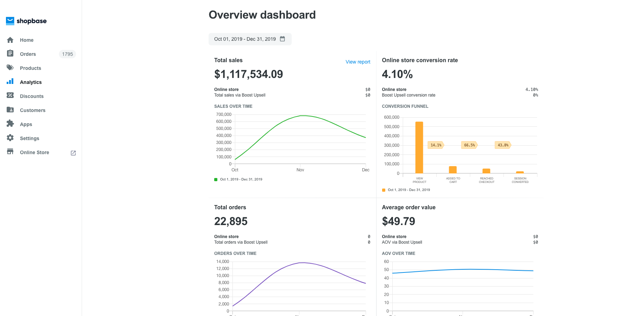Select Customers menu item
The height and width of the screenshot is (316, 644).
coord(33,110)
